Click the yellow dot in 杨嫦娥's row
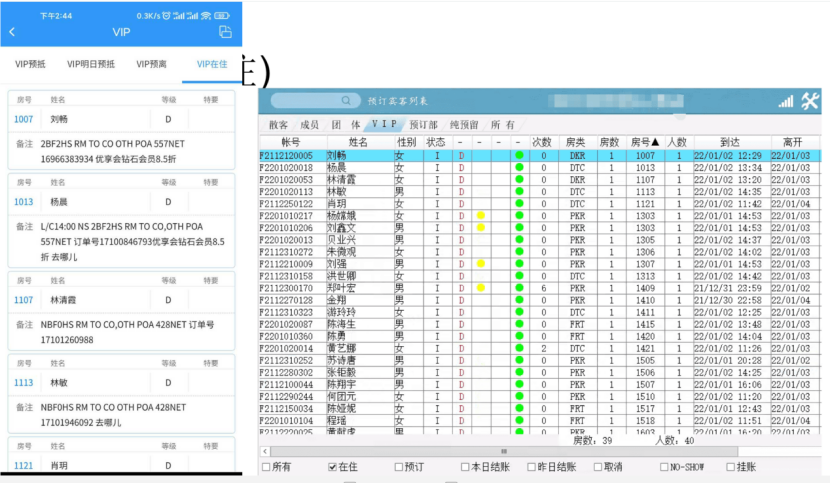The width and height of the screenshot is (830, 484). pos(481,216)
